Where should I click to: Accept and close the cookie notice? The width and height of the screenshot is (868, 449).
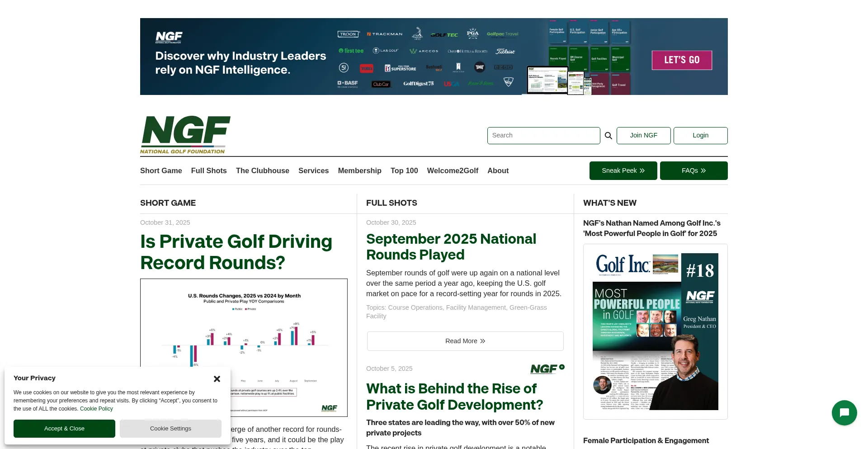tap(64, 429)
